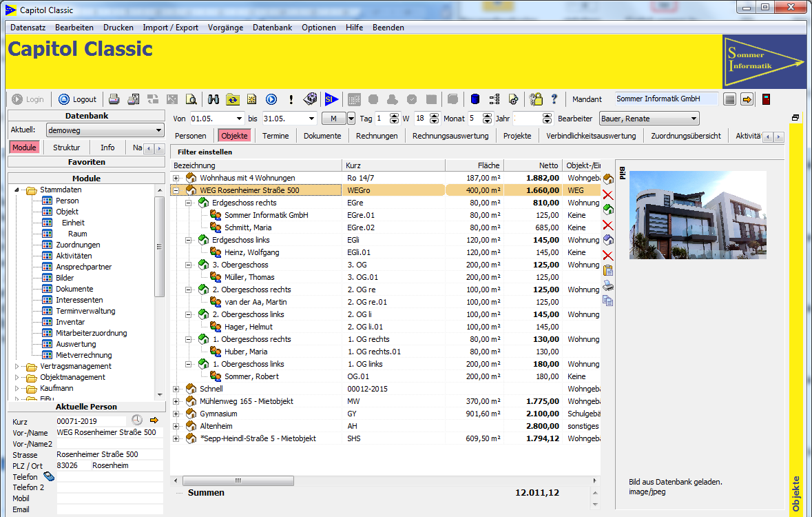
Task: Click the red delete cross next to WEG Rosenheimer
Action: pyautogui.click(x=608, y=194)
